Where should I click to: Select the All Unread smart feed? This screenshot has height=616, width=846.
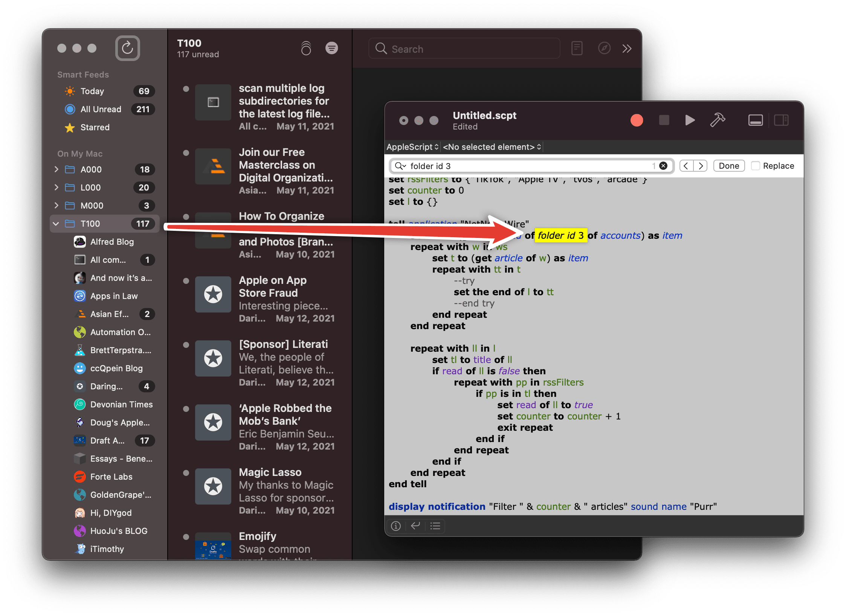(105, 109)
